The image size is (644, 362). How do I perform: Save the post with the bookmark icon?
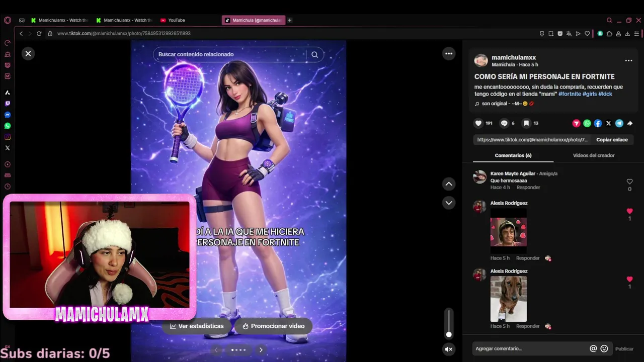tap(526, 123)
